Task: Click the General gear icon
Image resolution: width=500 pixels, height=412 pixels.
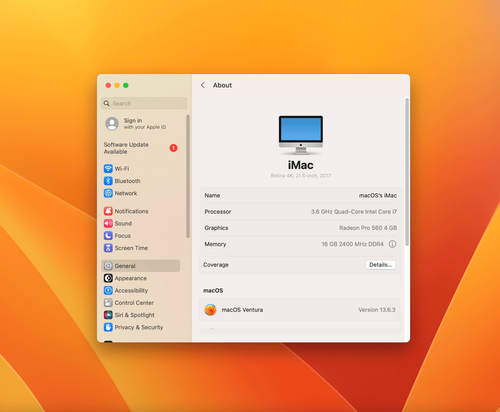Action: (x=108, y=266)
